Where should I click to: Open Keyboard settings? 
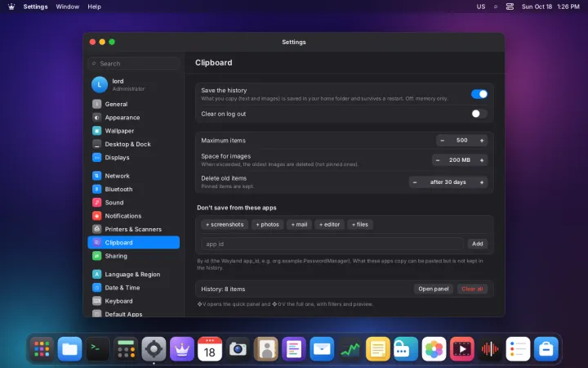pyautogui.click(x=133, y=301)
